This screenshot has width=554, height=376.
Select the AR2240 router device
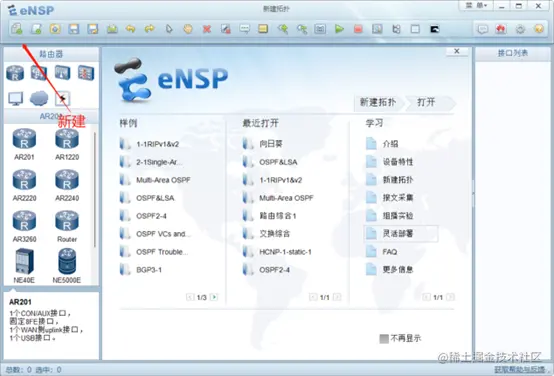[67, 185]
